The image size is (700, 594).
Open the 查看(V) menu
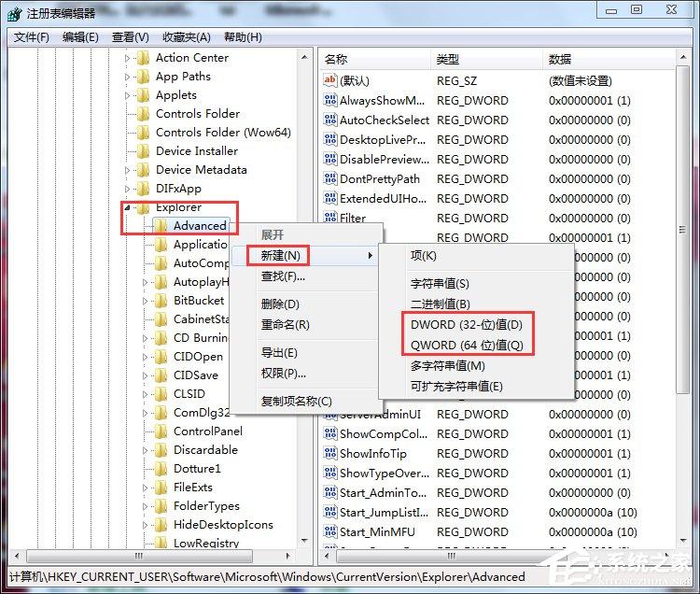(x=130, y=37)
